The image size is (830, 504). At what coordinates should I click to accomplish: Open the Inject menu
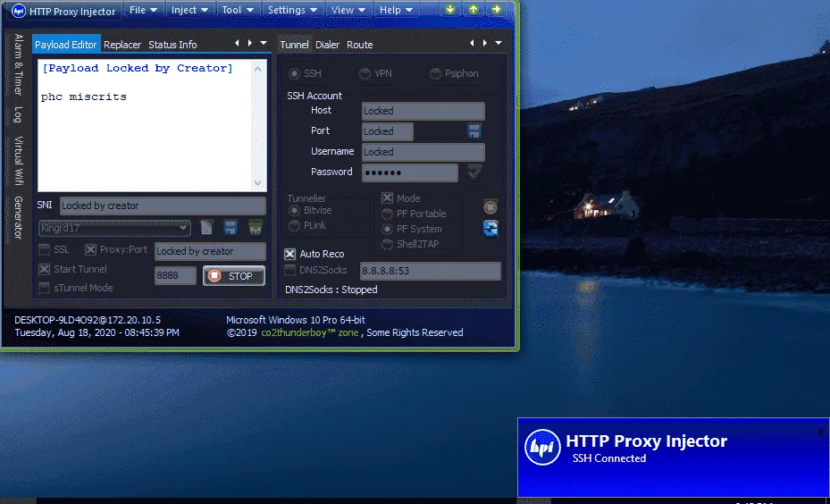tap(190, 10)
